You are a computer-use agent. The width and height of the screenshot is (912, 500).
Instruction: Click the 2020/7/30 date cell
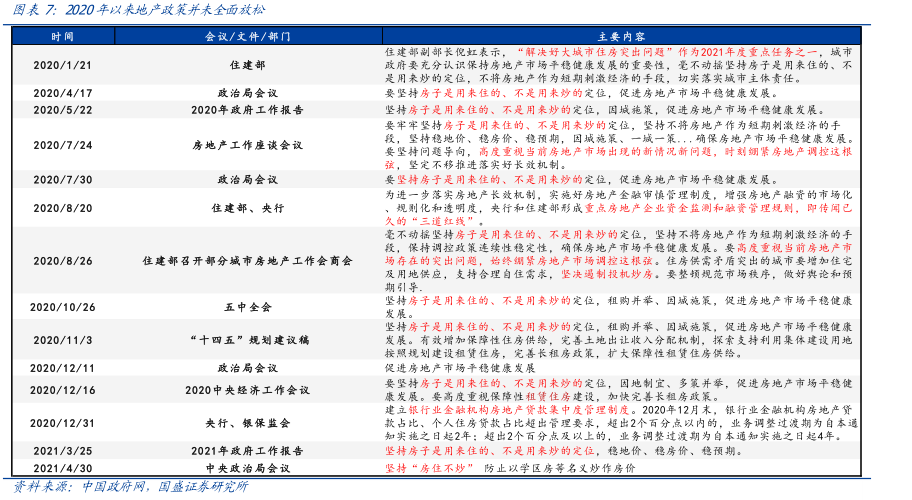(62, 180)
